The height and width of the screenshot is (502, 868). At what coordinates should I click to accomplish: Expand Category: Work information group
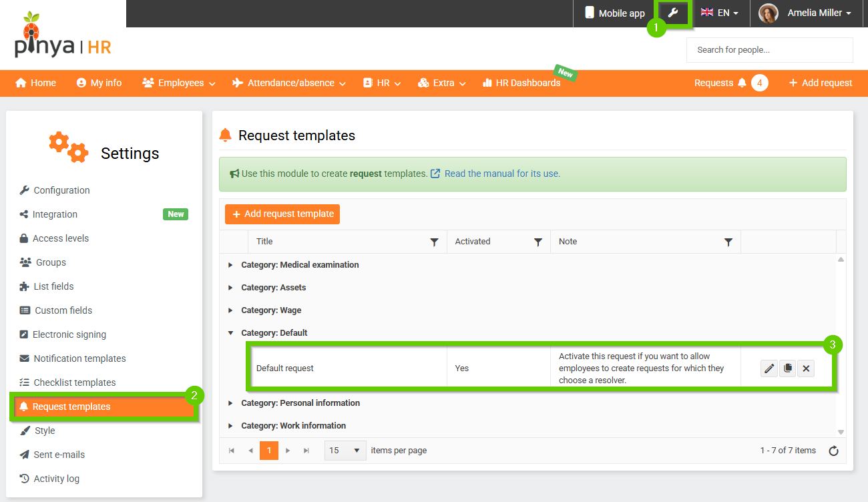(230, 426)
